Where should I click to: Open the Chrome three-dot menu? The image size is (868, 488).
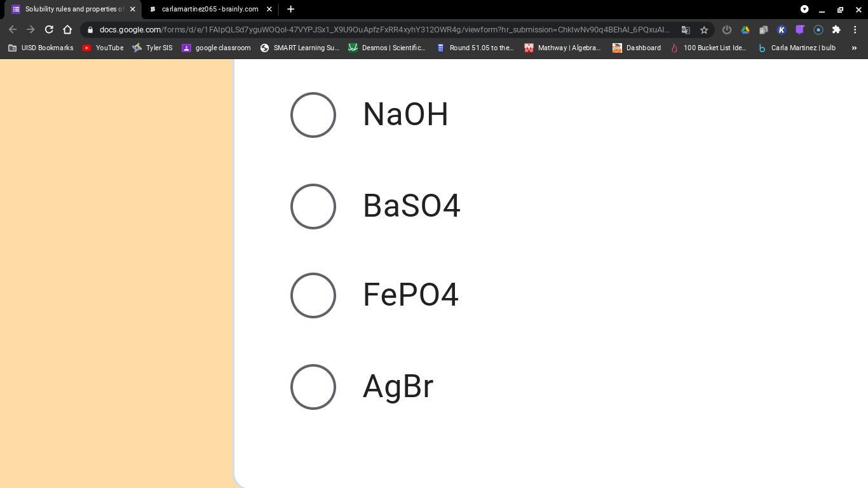pos(855,30)
